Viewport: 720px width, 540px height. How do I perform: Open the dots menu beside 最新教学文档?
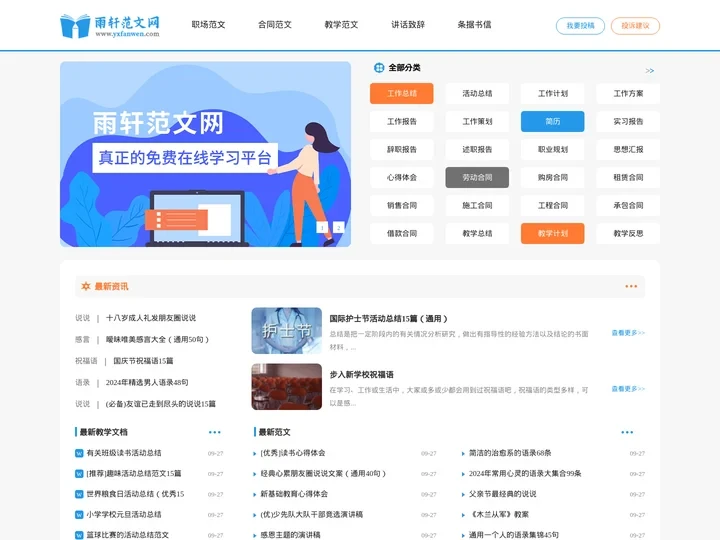214,432
